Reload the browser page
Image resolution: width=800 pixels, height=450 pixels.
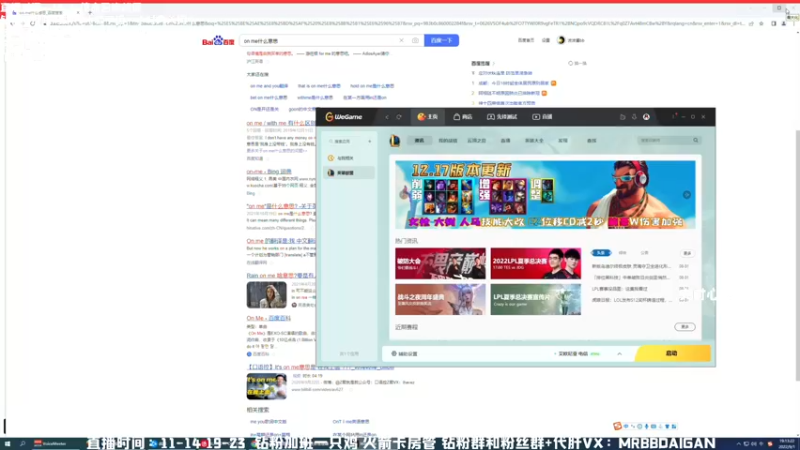tap(32, 23)
